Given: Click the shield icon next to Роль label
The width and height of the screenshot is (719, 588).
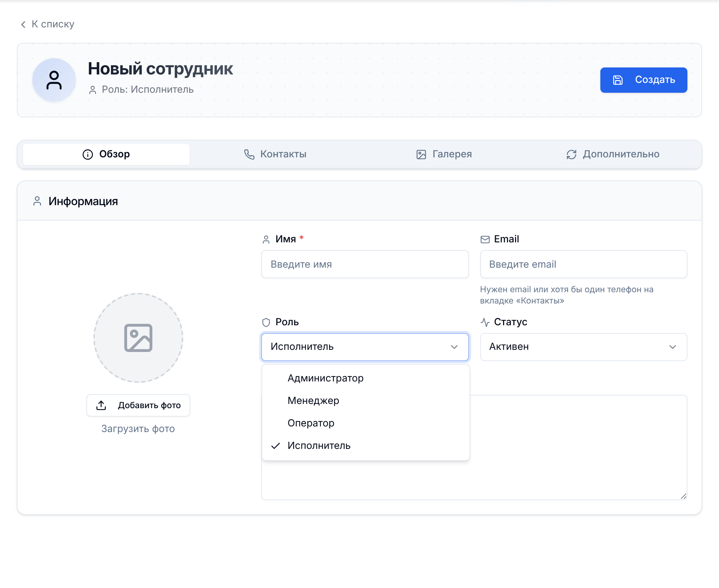Looking at the screenshot, I should (266, 322).
